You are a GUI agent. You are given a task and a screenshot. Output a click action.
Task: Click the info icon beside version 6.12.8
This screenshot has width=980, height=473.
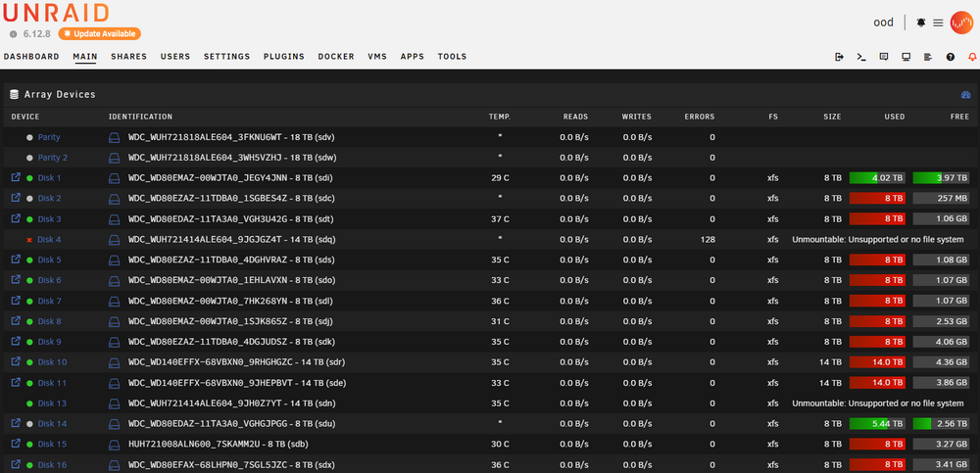coord(13,33)
